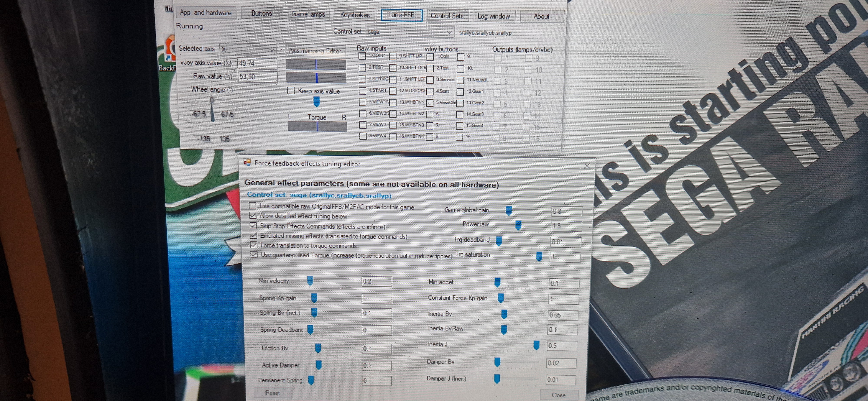Viewport: 868px width, 401px height.
Task: Click the Constant Force Kp gain field
Action: (564, 299)
